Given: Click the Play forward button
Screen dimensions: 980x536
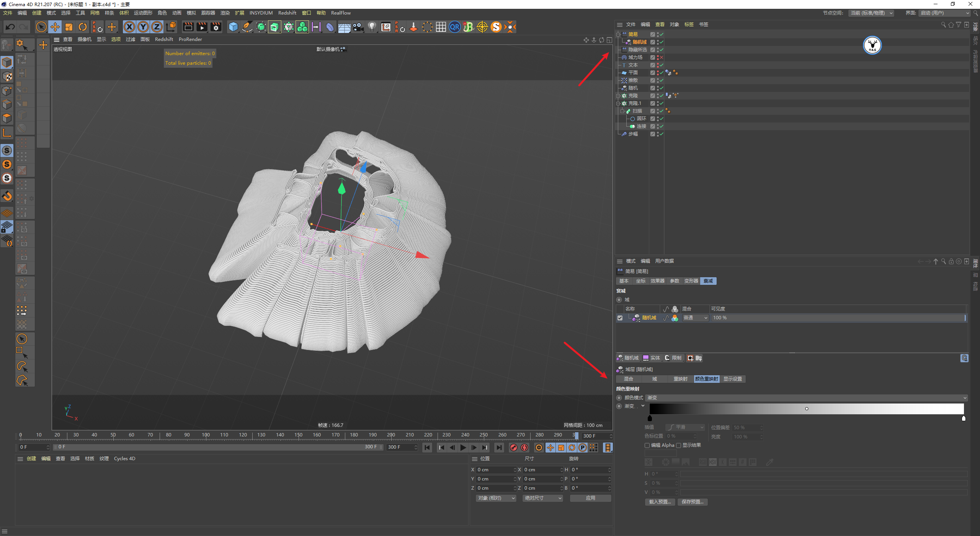Looking at the screenshot, I should click(x=463, y=448).
